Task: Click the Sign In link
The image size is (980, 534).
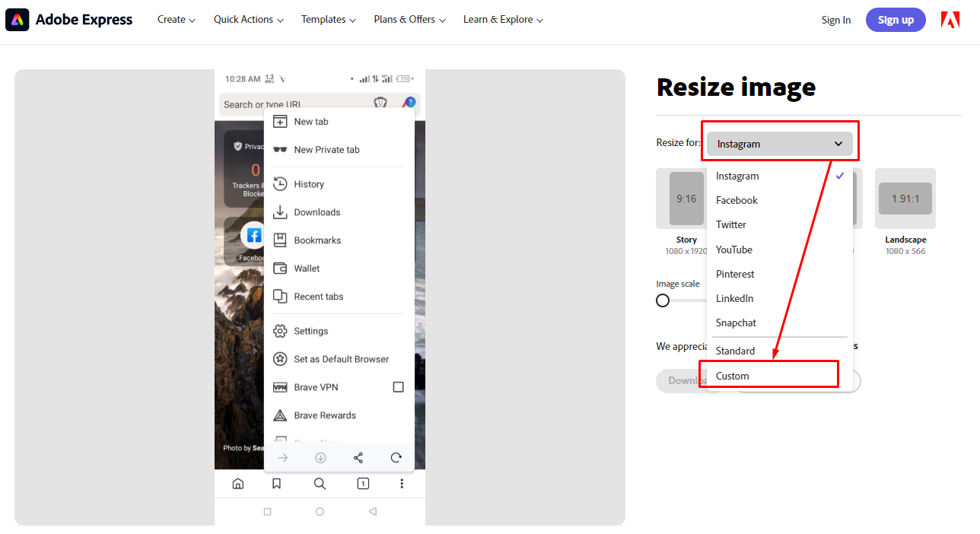Action: tap(835, 20)
